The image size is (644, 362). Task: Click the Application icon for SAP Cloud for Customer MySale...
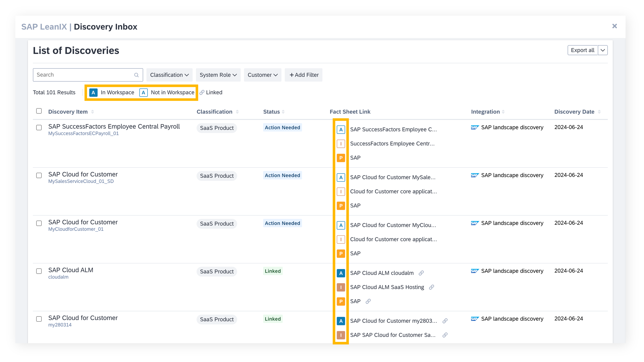coord(341,177)
